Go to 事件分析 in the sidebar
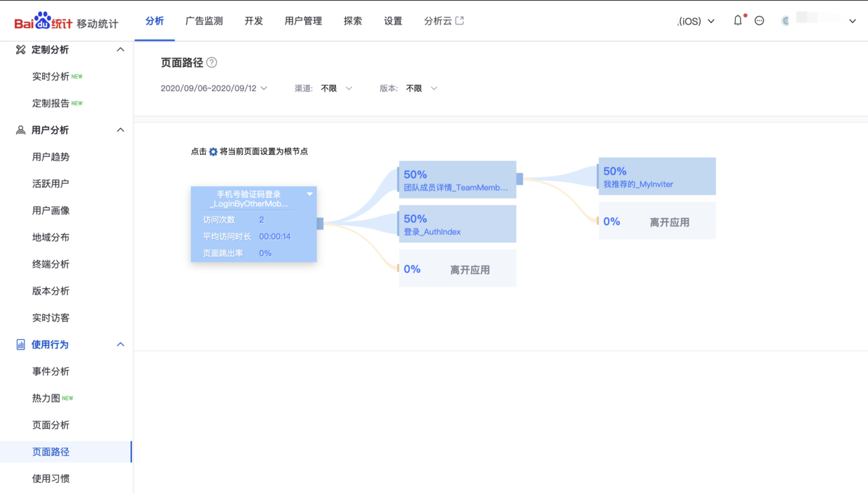This screenshot has width=868, height=494. coord(50,371)
